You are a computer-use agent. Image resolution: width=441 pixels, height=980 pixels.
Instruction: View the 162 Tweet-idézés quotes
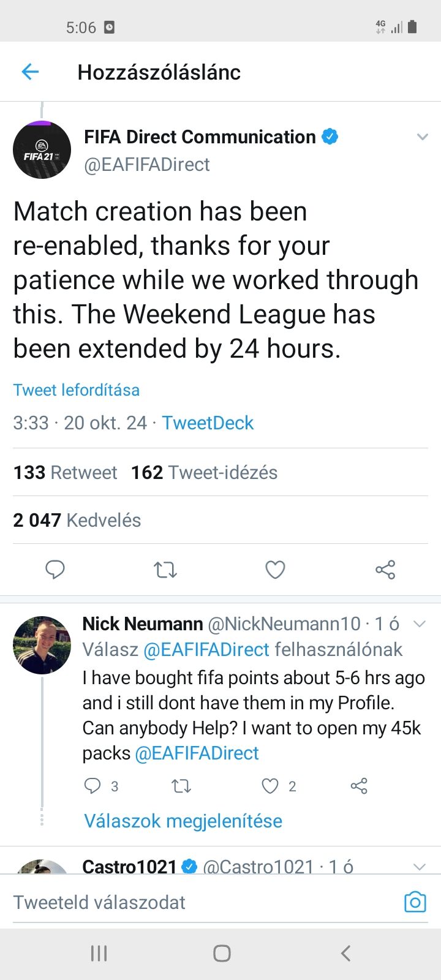click(204, 472)
